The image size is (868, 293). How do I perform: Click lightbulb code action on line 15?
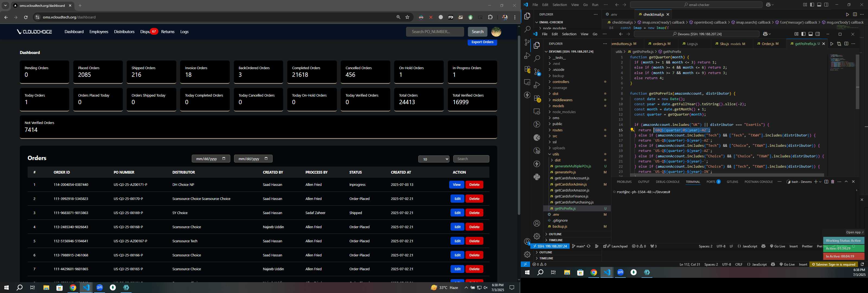tap(633, 130)
